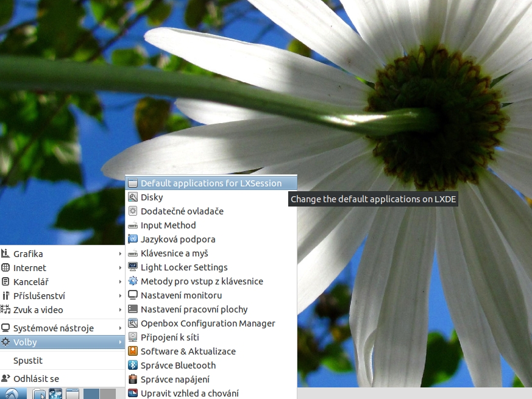This screenshot has width=532, height=399.
Task: Switch to the second workspace in the pager
Action: (x=108, y=394)
